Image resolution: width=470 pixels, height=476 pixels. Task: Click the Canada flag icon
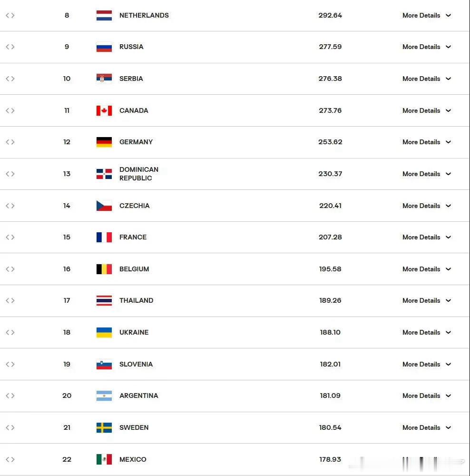point(104,110)
